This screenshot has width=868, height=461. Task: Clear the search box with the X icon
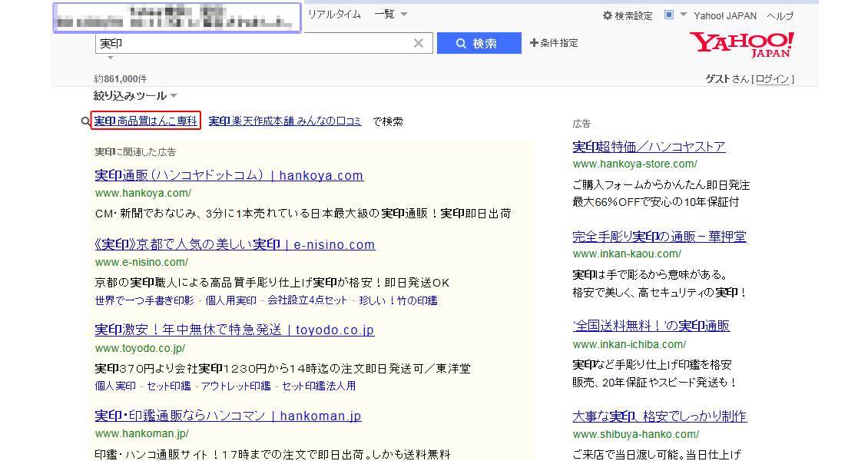419,43
